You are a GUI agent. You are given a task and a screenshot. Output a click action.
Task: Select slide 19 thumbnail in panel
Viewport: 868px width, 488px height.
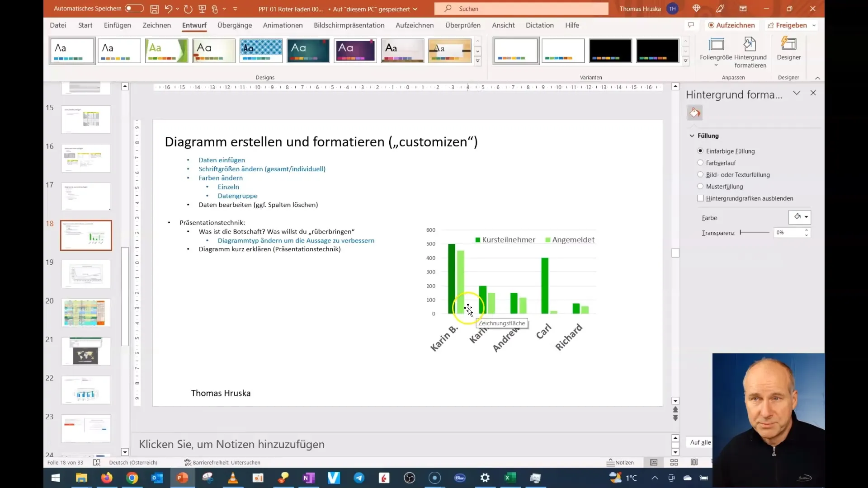86,274
